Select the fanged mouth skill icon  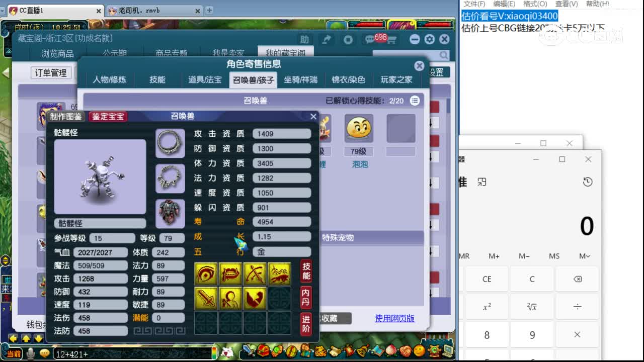point(230,273)
